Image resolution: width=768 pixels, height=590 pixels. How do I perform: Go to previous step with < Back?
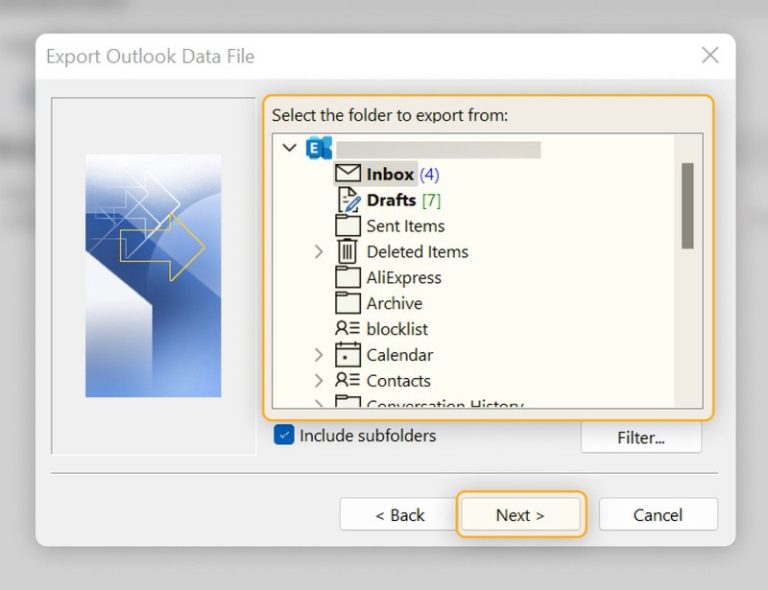(400, 515)
